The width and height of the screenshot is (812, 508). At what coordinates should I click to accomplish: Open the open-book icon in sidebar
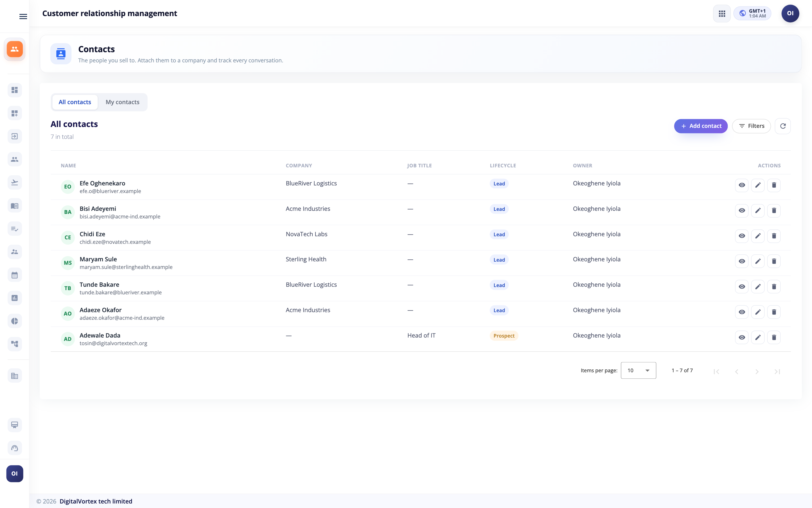pos(15,206)
